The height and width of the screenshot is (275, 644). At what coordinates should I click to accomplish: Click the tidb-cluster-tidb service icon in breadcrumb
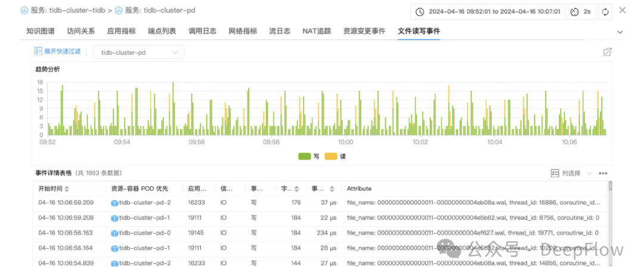(24, 11)
